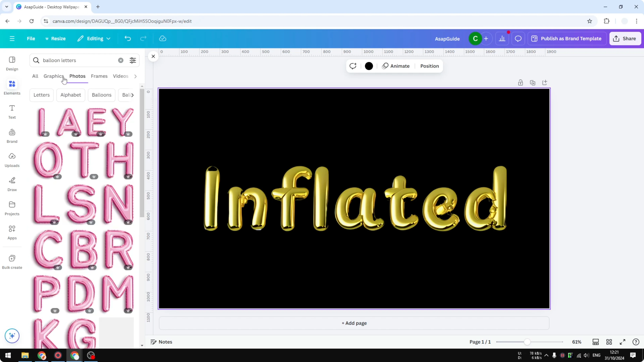
Task: Select the Draw tool in the sidebar
Action: pos(12,184)
